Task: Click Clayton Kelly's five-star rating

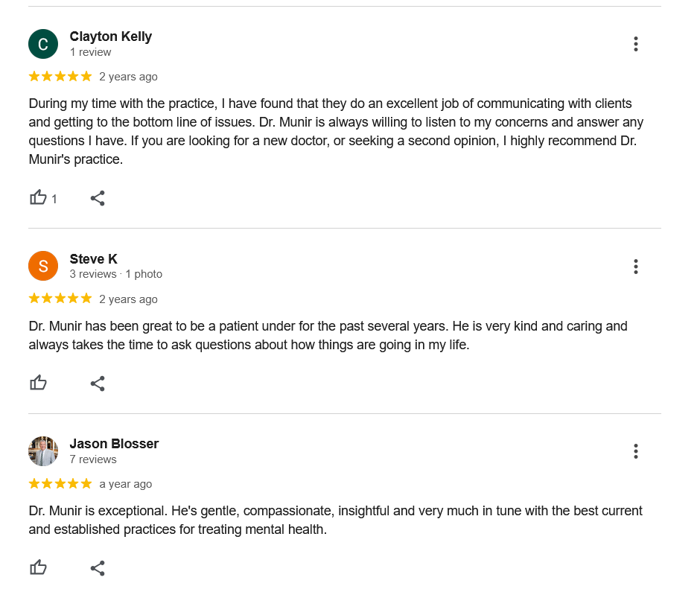Action: click(x=60, y=77)
